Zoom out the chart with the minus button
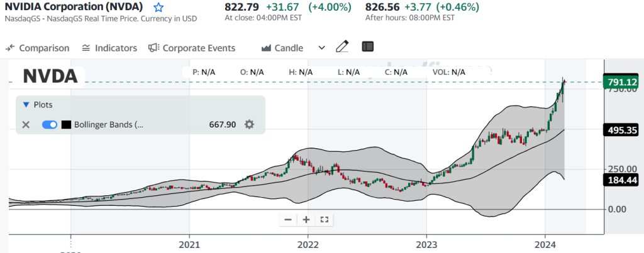The width and height of the screenshot is (644, 253). pyautogui.click(x=288, y=220)
